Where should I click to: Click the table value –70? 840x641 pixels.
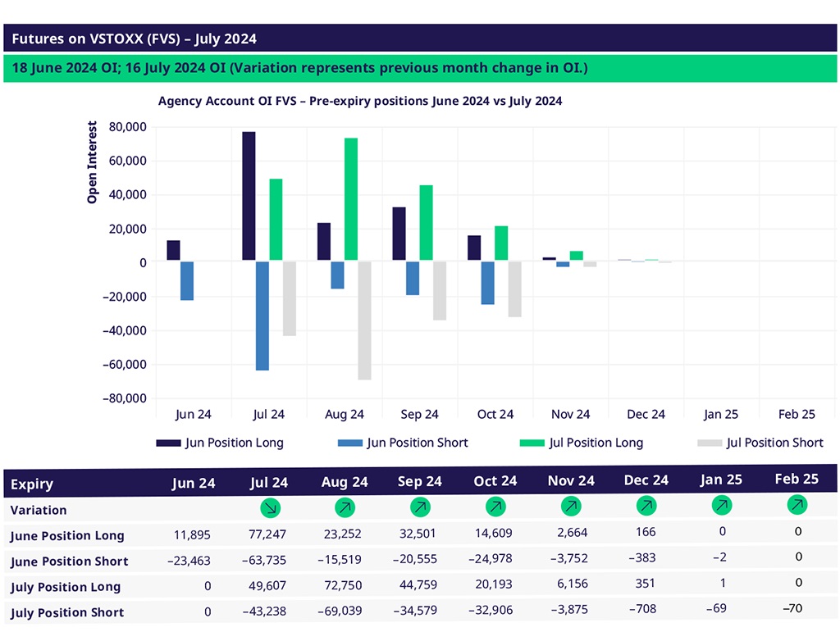792,608
